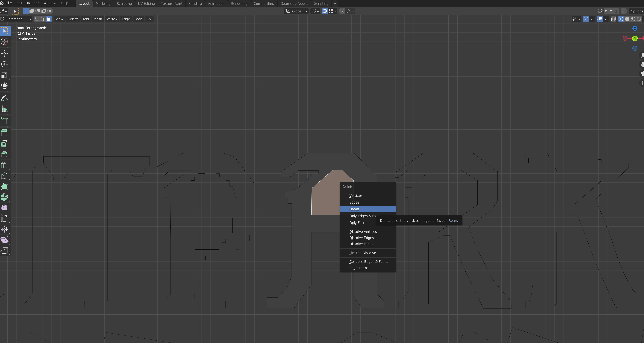The image size is (644, 343).
Task: Toggle X-ray view
Action: click(x=613, y=19)
